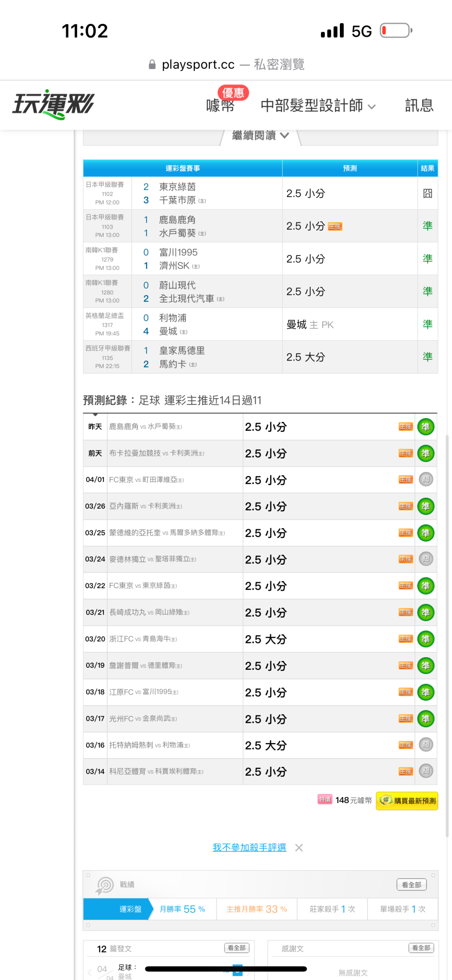
Task: Click 準 result for 富川1995 row
Action: tap(427, 259)
